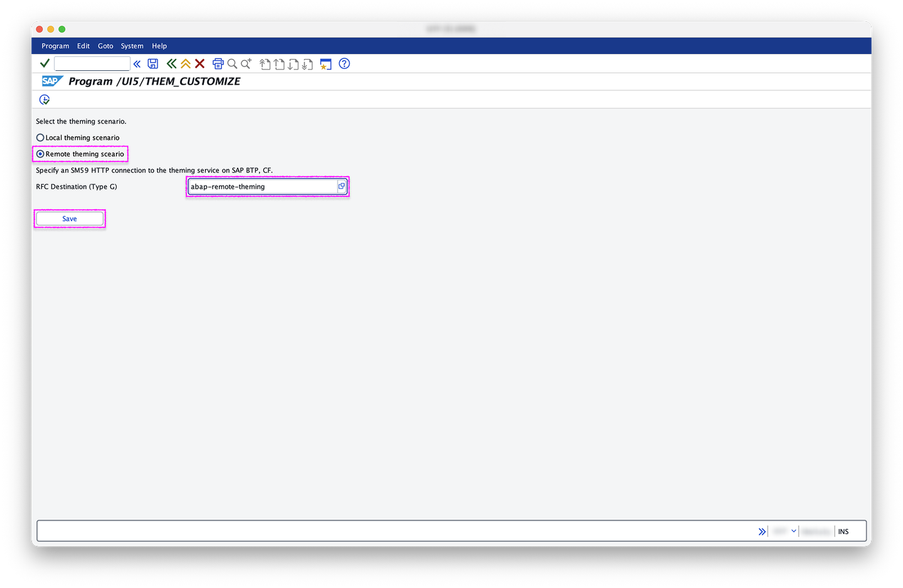Viewport: 903px width, 588px height.
Task: Open Find with the magnifier icon
Action: 232,63
